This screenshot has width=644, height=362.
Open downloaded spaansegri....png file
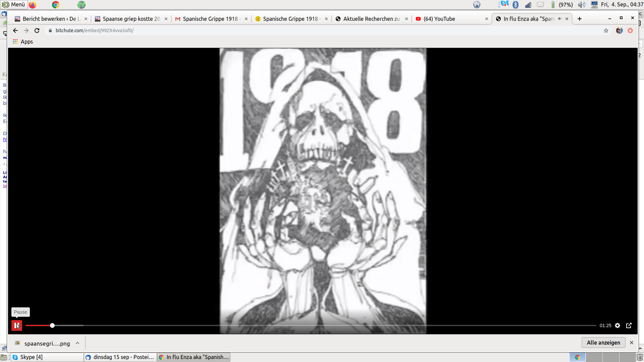click(x=42, y=343)
